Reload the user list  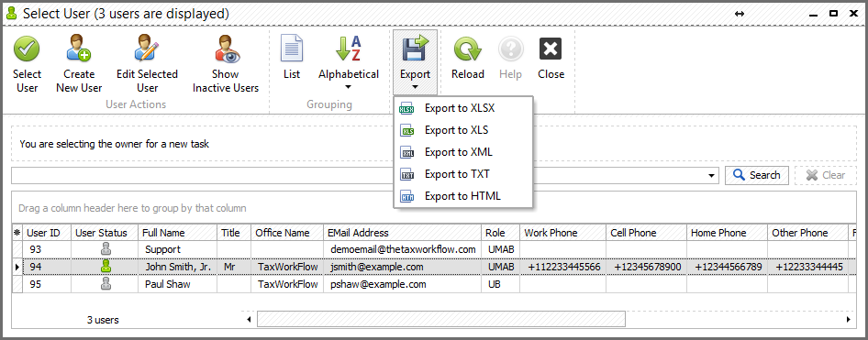(468, 58)
